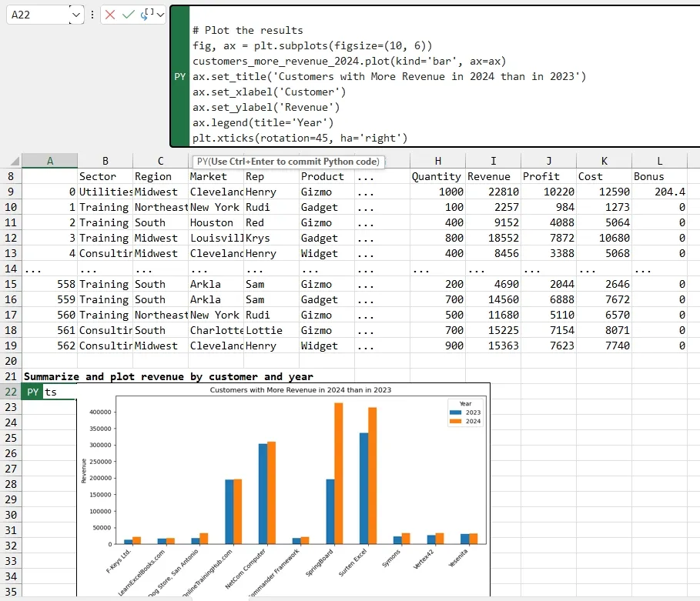
Task: Click the tall orange SpringBoard 2024 bar
Action: click(x=338, y=473)
